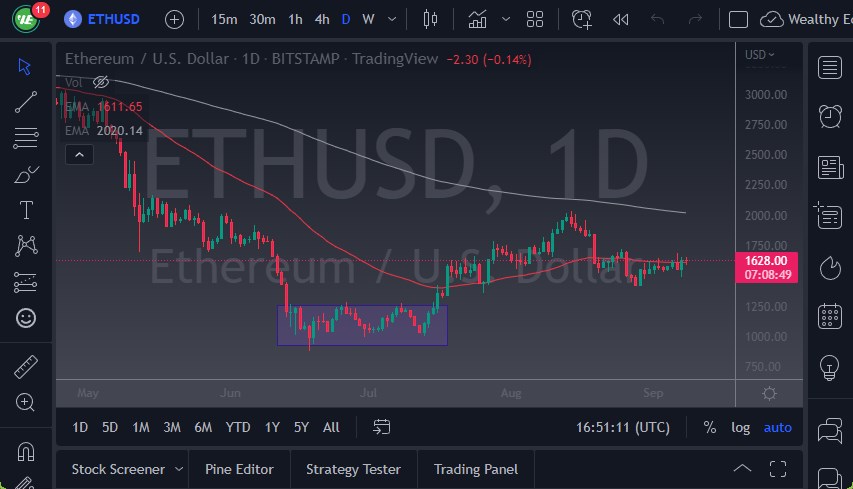
Task: Toggle log scale mode
Action: click(740, 428)
